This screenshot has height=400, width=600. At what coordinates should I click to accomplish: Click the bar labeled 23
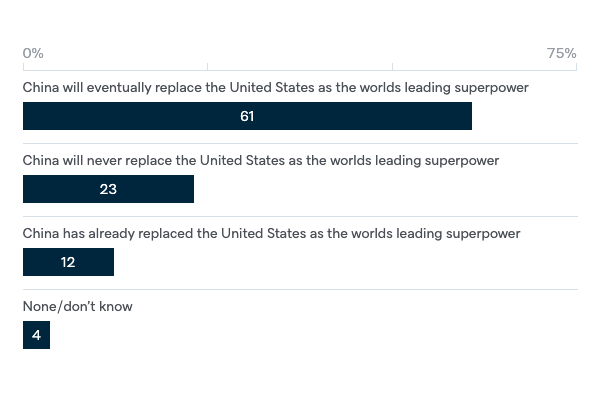coord(108,189)
